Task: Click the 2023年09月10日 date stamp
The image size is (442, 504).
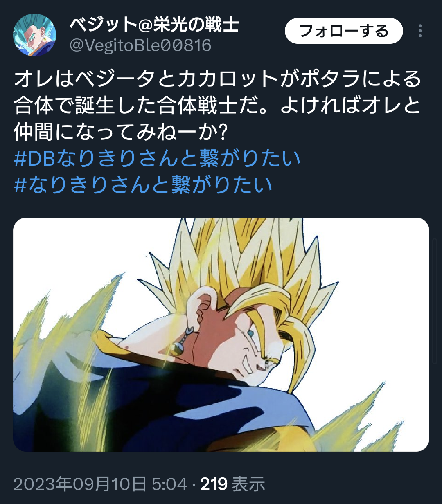Action: tap(80, 484)
